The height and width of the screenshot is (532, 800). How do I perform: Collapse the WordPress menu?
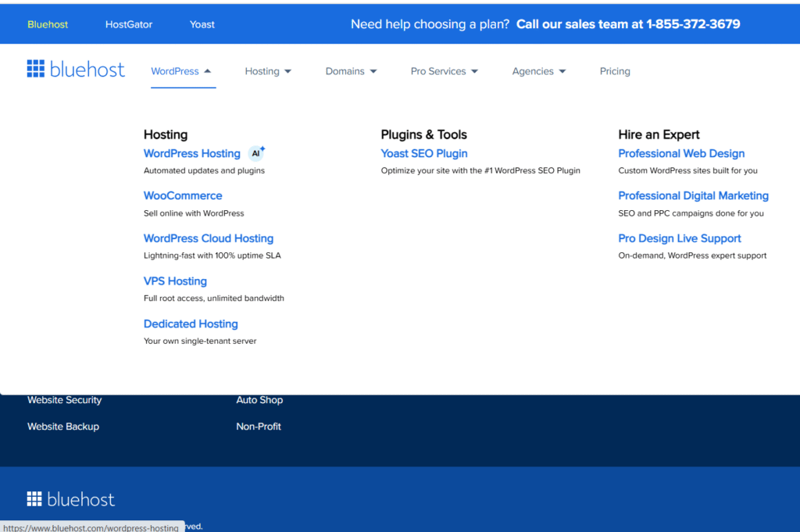coord(181,71)
